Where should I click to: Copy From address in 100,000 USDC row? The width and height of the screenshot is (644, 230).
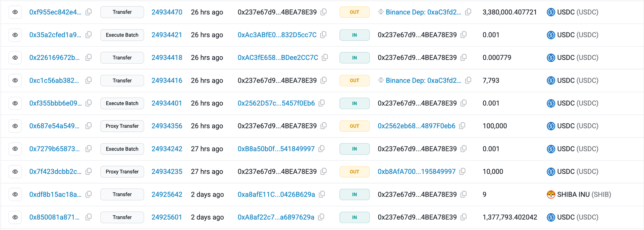(x=323, y=126)
